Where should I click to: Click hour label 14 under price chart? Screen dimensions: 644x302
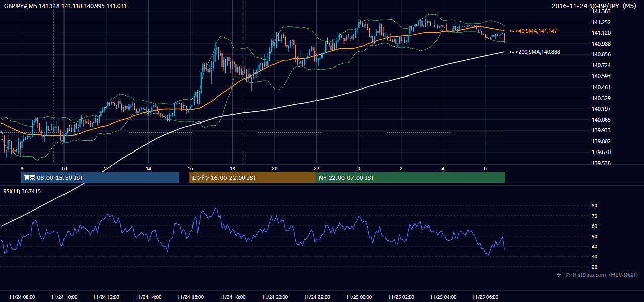click(x=148, y=168)
